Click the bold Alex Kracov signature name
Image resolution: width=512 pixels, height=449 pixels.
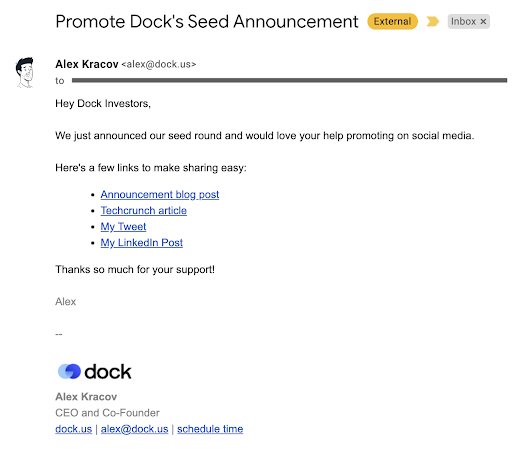(x=86, y=397)
